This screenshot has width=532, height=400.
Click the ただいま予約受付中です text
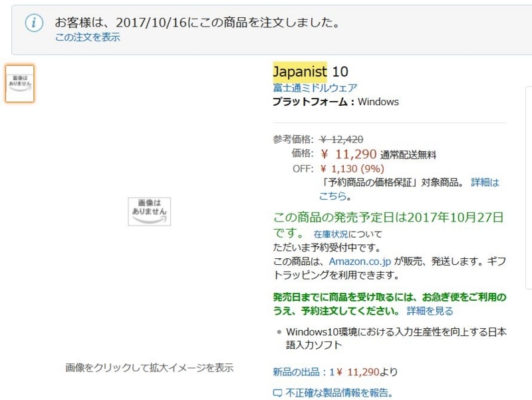[x=327, y=248]
